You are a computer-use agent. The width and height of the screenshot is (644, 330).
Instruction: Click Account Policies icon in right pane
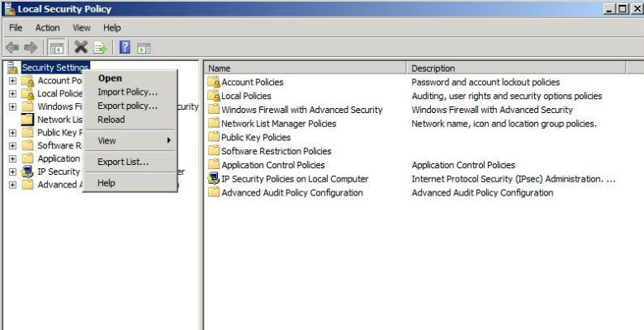[x=214, y=82]
